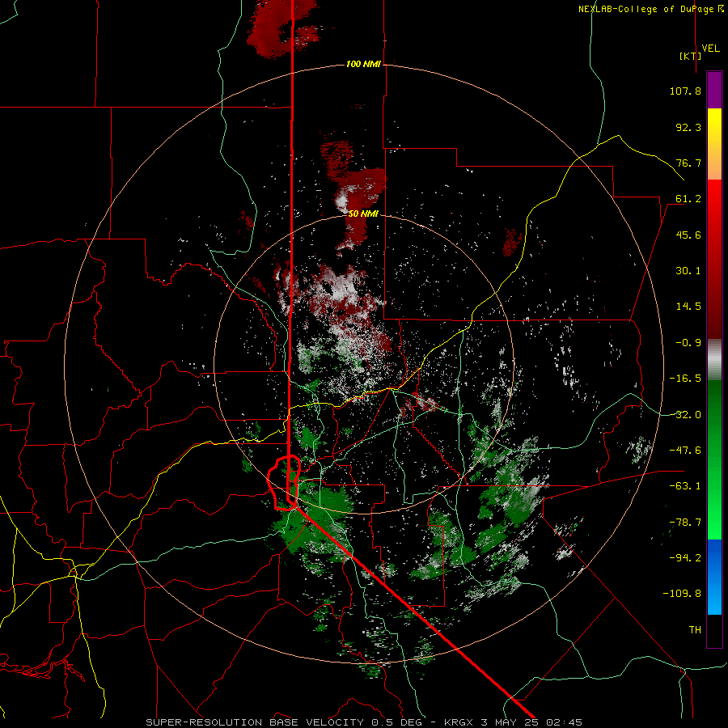
Task: Click the 45.6 legend value
Action: 688,235
